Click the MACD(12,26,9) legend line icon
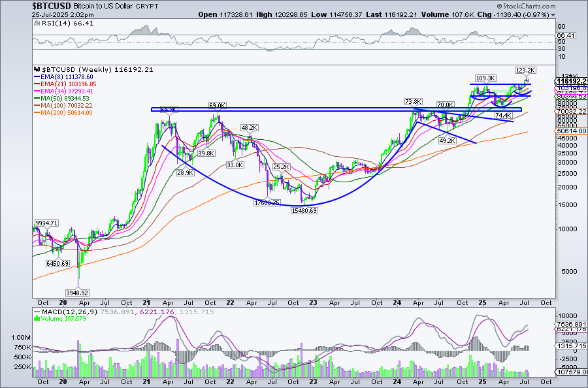Image resolution: width=588 pixels, height=388 pixels. pos(37,312)
